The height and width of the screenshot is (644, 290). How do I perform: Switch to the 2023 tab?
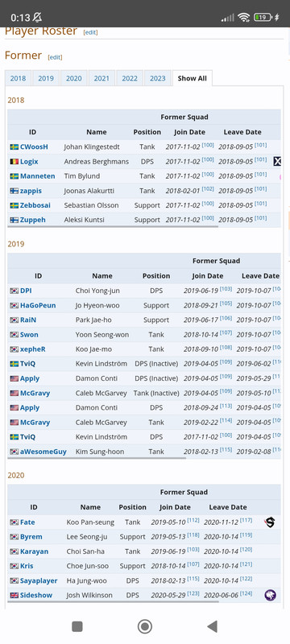(158, 78)
